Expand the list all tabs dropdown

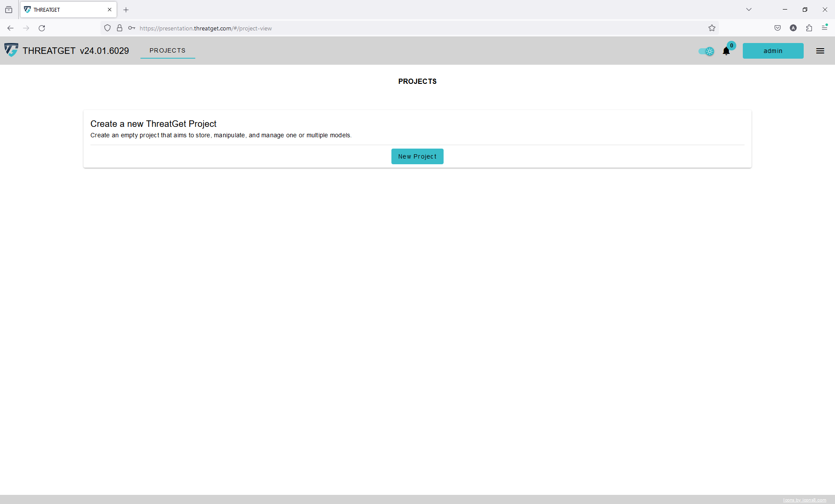click(x=749, y=10)
